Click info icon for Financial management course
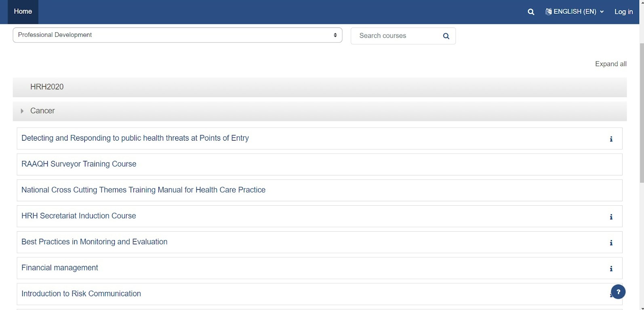Image resolution: width=644 pixels, height=310 pixels. 611,269
